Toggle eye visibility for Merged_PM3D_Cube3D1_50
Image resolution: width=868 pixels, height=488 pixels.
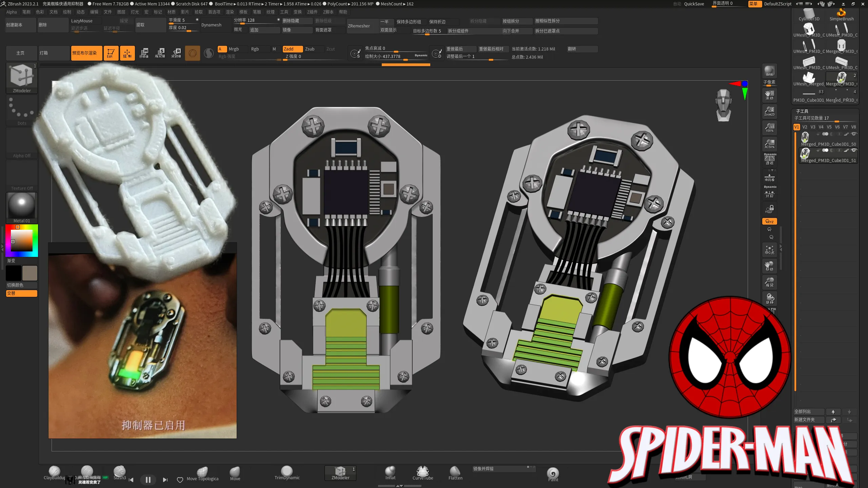(854, 134)
